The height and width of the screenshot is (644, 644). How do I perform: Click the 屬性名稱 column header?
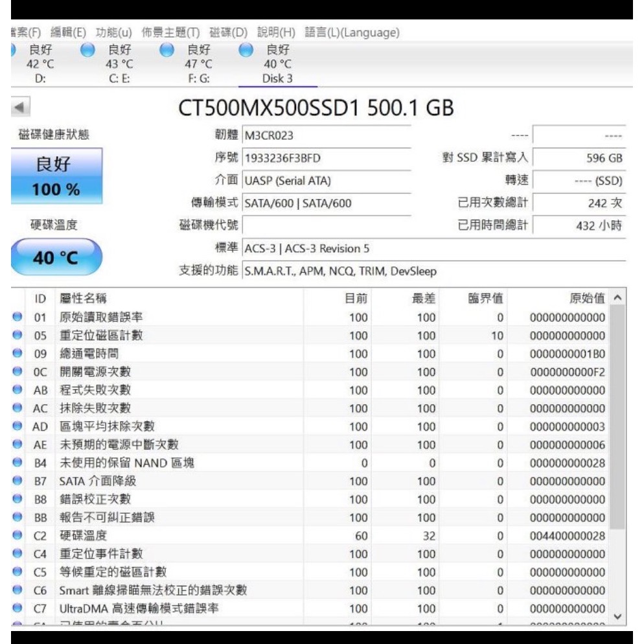[x=179, y=298]
